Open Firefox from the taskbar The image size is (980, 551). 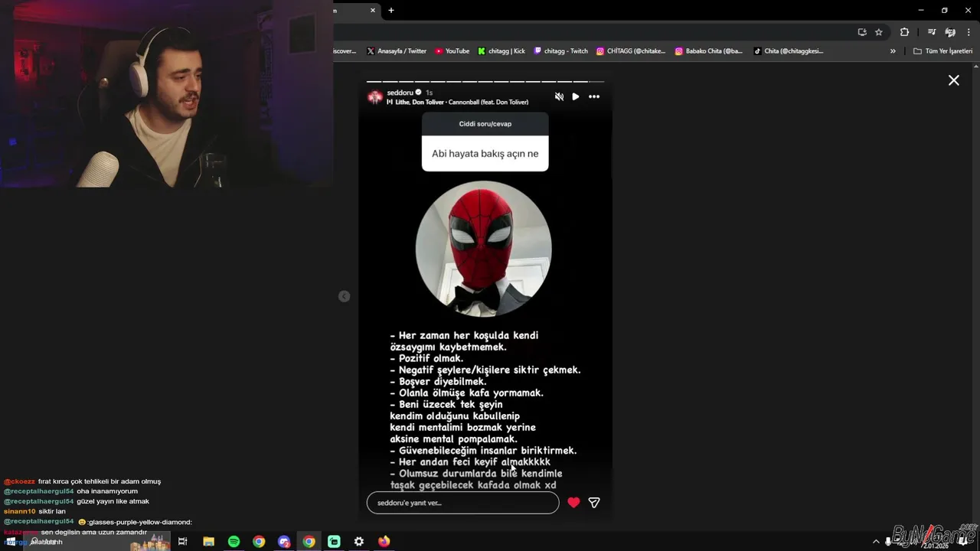click(384, 542)
